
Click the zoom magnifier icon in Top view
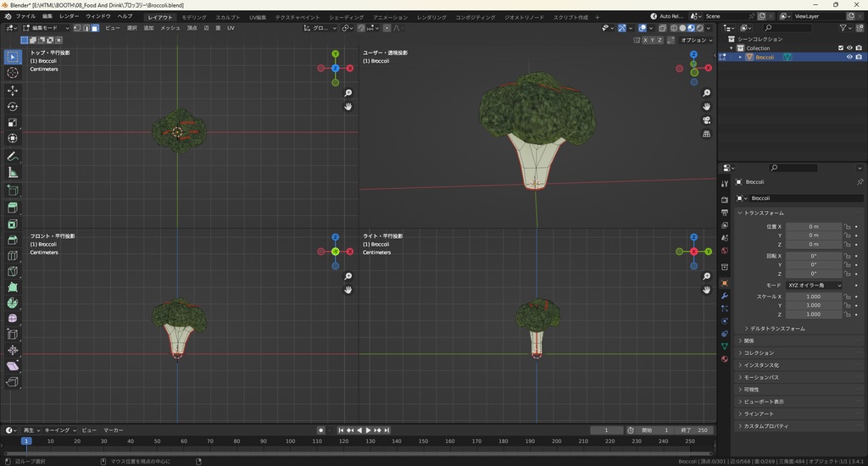click(x=348, y=93)
